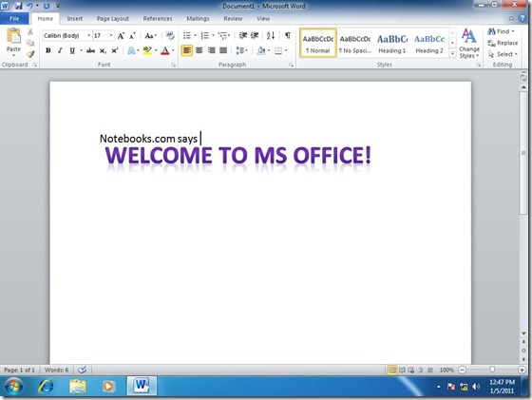Apply Heading 2 style
Viewport: 532px width, 400px height.
(429, 43)
